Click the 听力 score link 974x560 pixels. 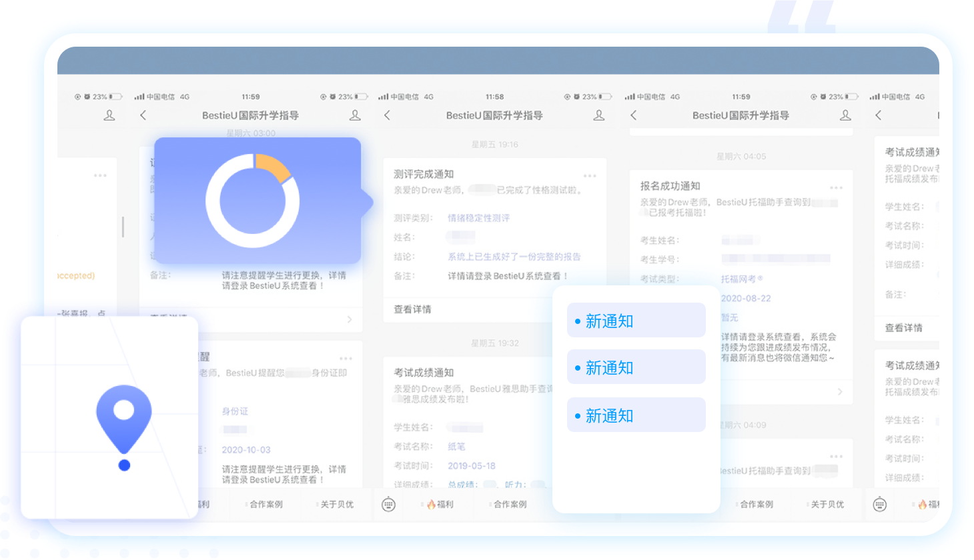[515, 485]
